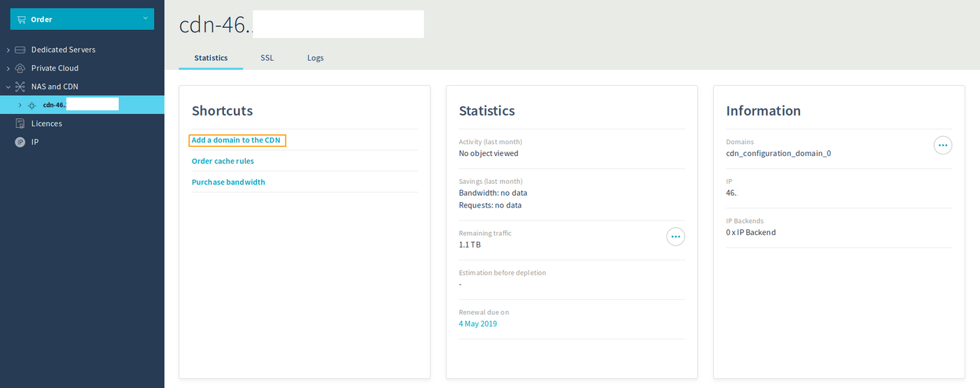Click the shopping cart icon on Order button
This screenshot has height=388, width=980.
[22, 20]
